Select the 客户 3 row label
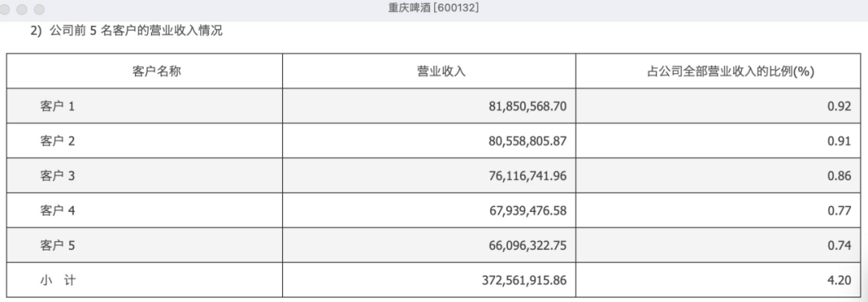Viewport: 868px width, 302px height. click(57, 175)
